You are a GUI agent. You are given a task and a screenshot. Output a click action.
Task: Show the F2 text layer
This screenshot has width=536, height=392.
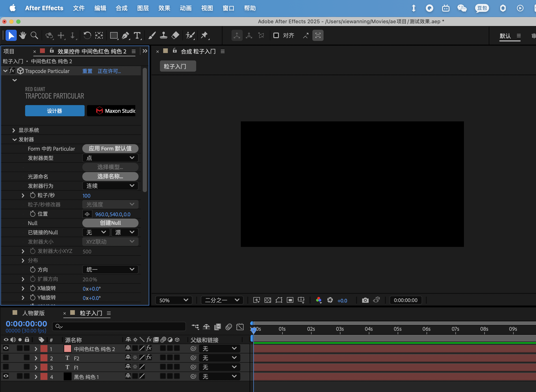point(6,357)
